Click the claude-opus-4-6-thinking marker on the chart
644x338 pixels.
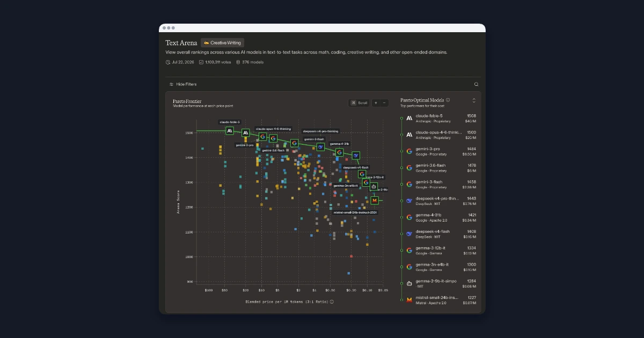click(245, 133)
